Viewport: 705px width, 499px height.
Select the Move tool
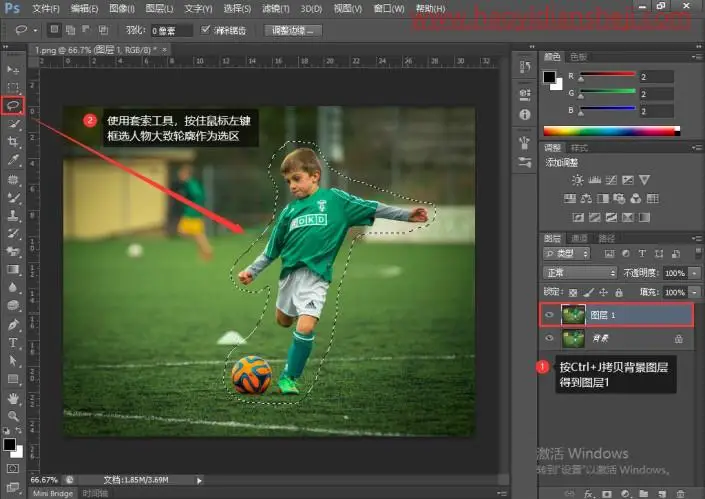click(x=13, y=70)
